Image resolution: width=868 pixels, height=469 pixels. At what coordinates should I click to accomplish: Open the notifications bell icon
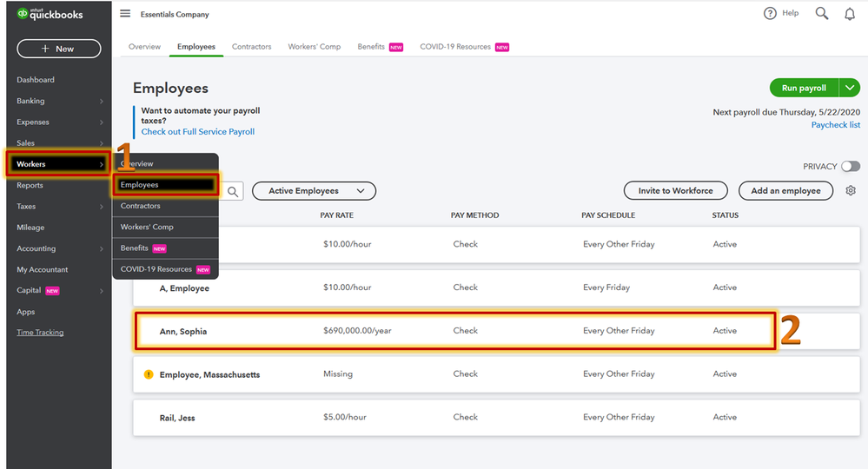click(850, 14)
